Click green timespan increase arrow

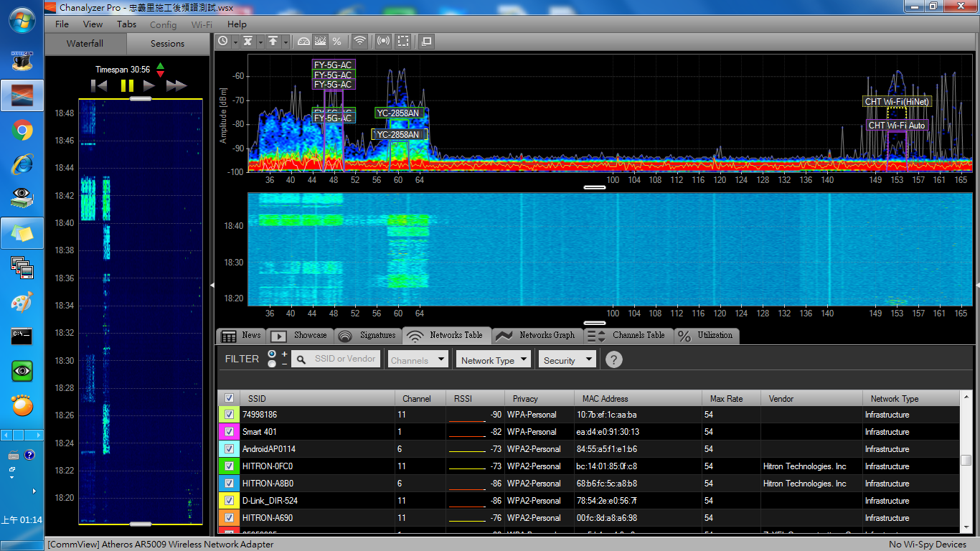coord(160,66)
